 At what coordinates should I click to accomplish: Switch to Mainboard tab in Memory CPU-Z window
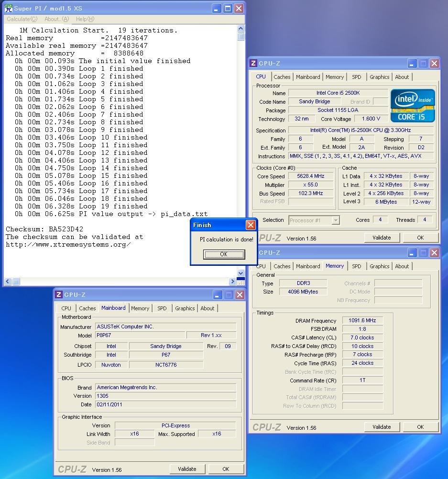coord(308,266)
